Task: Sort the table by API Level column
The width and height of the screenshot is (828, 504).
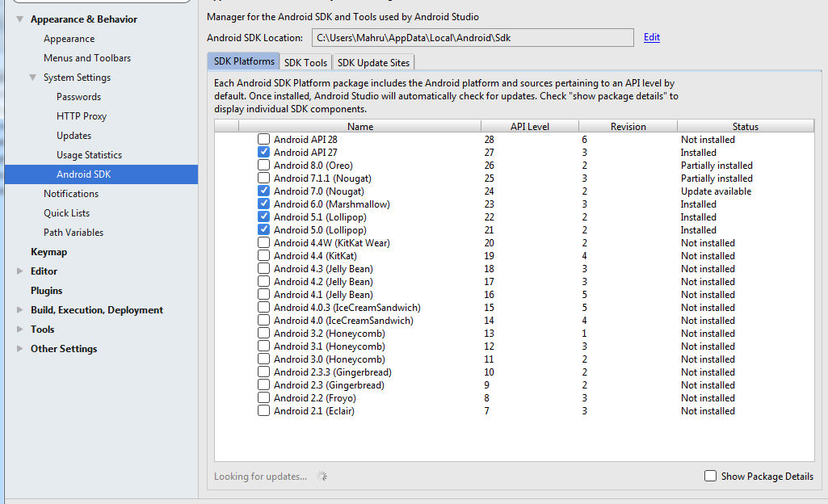Action: pyautogui.click(x=529, y=126)
